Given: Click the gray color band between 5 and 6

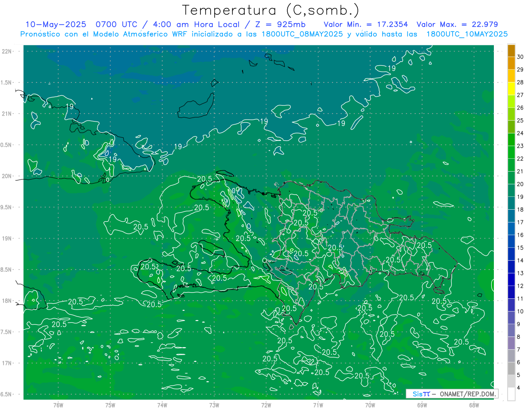Looking at the screenshot, I should 511,369.
